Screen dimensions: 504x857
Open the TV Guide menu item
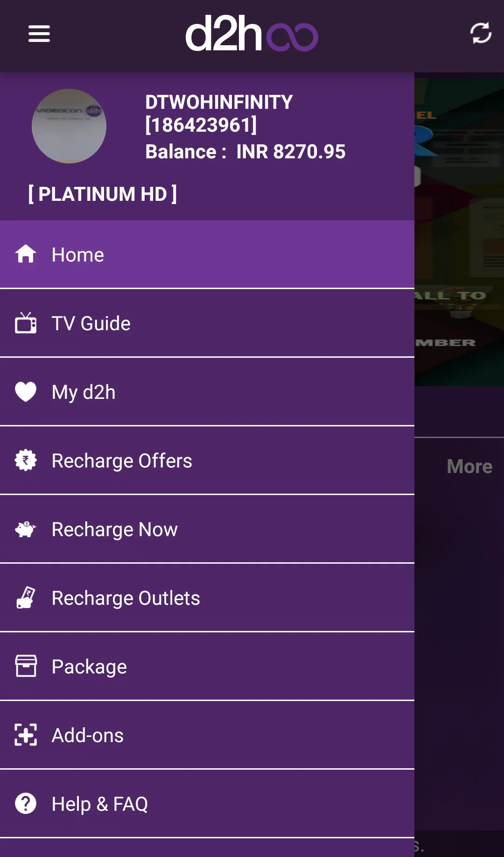point(91,323)
